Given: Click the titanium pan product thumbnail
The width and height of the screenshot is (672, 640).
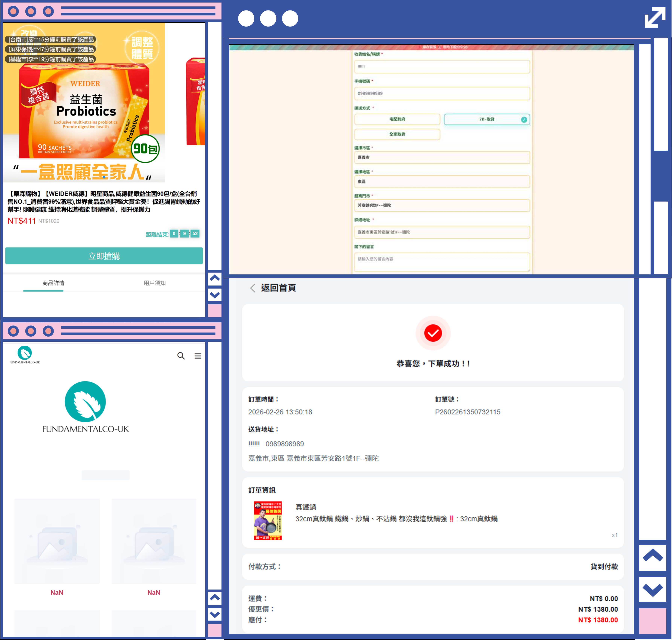Looking at the screenshot, I should (x=268, y=521).
